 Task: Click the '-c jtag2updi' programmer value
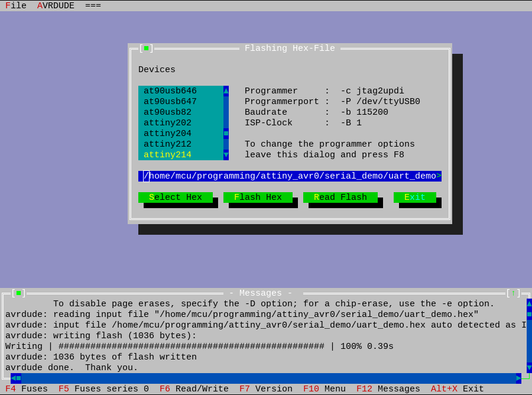click(x=372, y=90)
